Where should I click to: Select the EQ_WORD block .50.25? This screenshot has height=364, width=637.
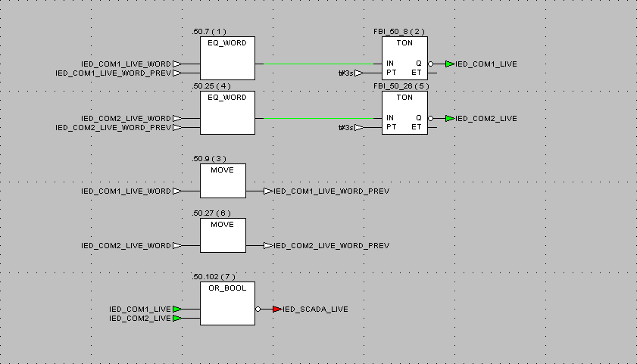[227, 113]
